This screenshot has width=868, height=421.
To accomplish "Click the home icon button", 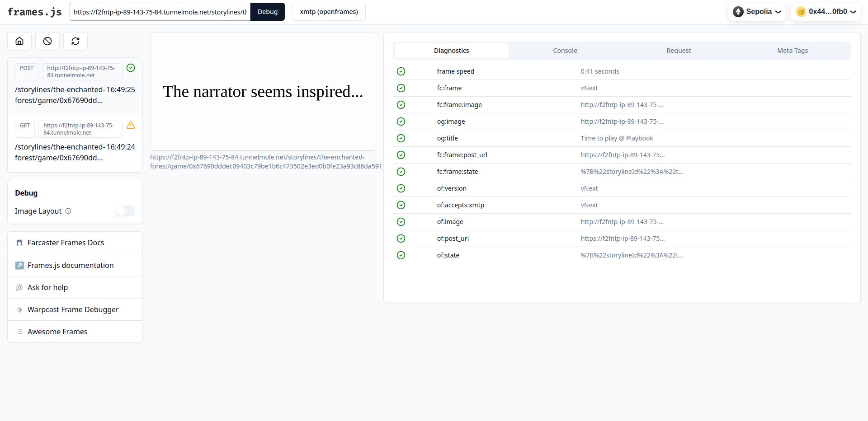I will click(19, 41).
